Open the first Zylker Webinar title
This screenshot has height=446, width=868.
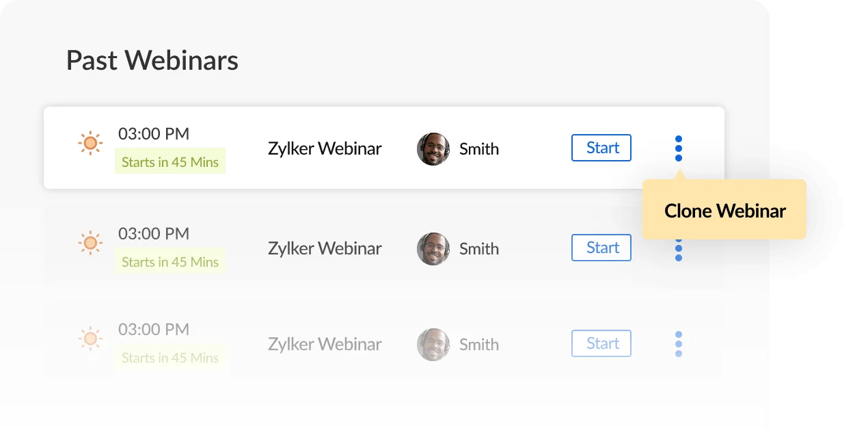325,148
